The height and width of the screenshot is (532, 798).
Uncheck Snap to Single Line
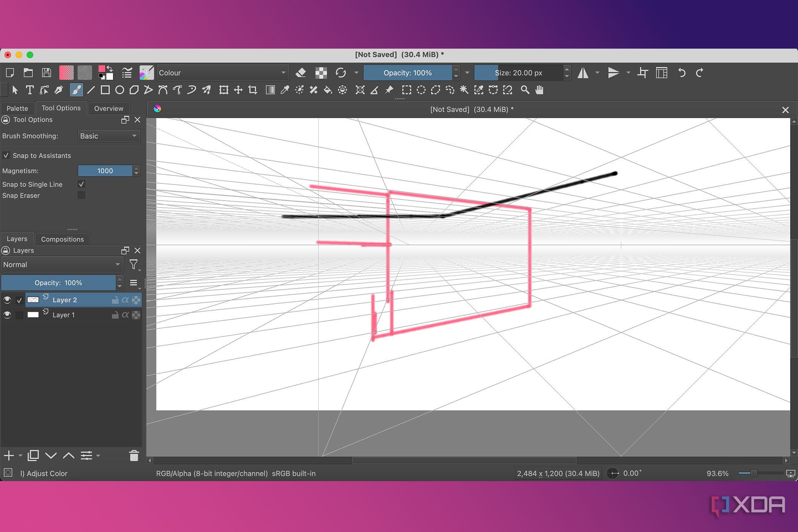pos(81,184)
